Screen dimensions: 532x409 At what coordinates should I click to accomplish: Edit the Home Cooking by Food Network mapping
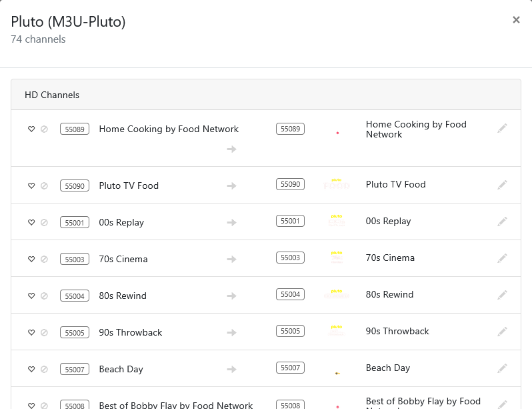point(502,128)
